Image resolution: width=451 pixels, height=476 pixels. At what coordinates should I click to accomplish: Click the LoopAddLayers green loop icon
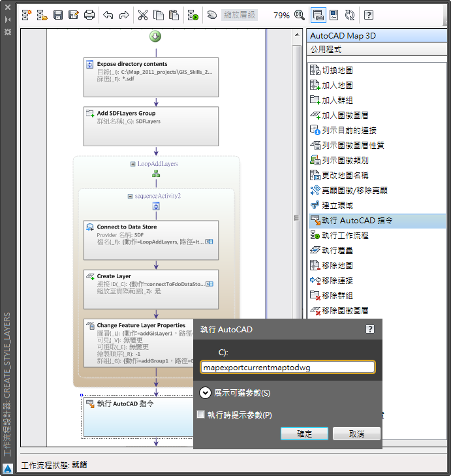tap(156, 174)
